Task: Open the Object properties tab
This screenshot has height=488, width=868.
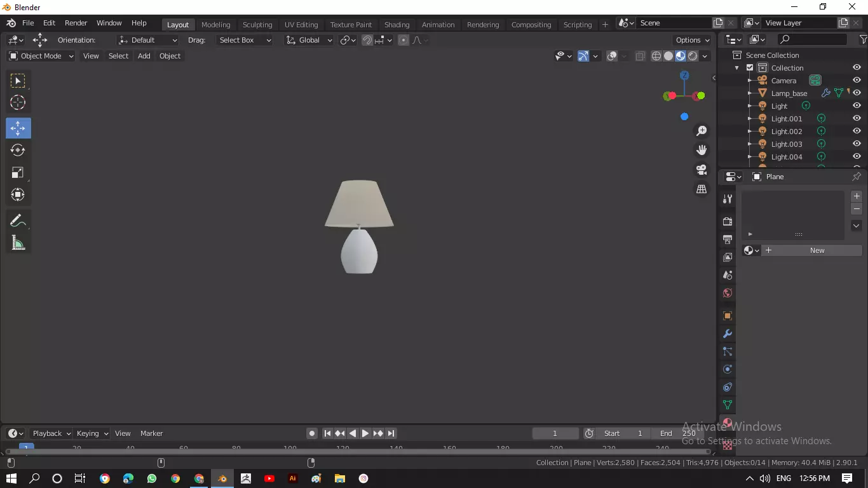Action: [728, 316]
